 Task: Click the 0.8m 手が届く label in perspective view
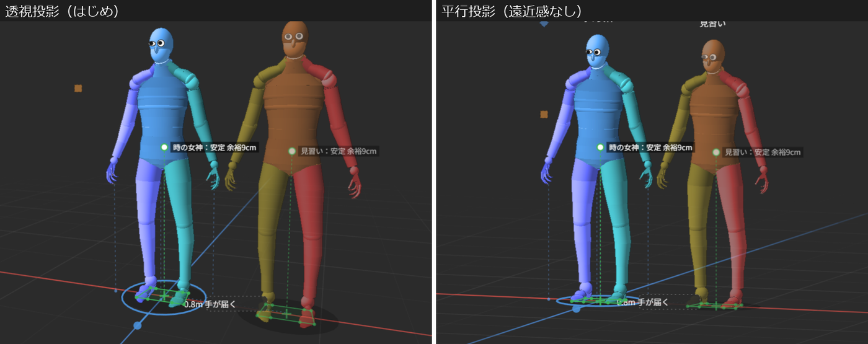coord(210,304)
